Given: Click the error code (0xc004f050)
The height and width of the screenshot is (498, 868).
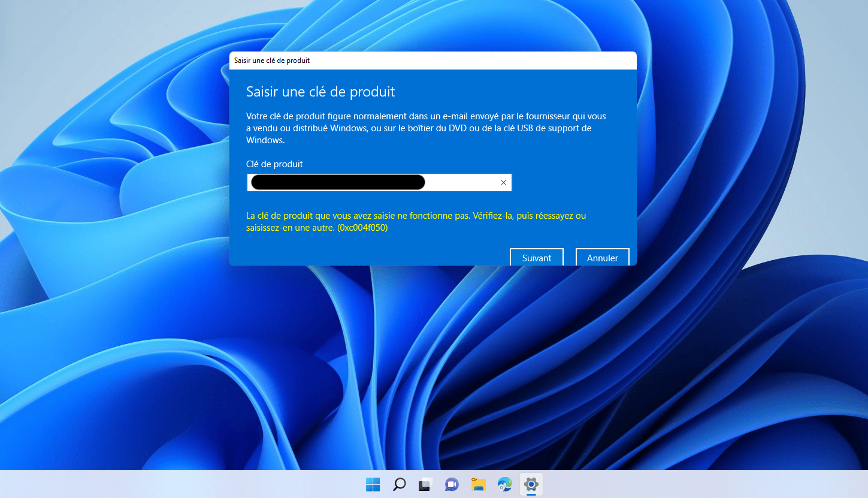Looking at the screenshot, I should [x=362, y=228].
